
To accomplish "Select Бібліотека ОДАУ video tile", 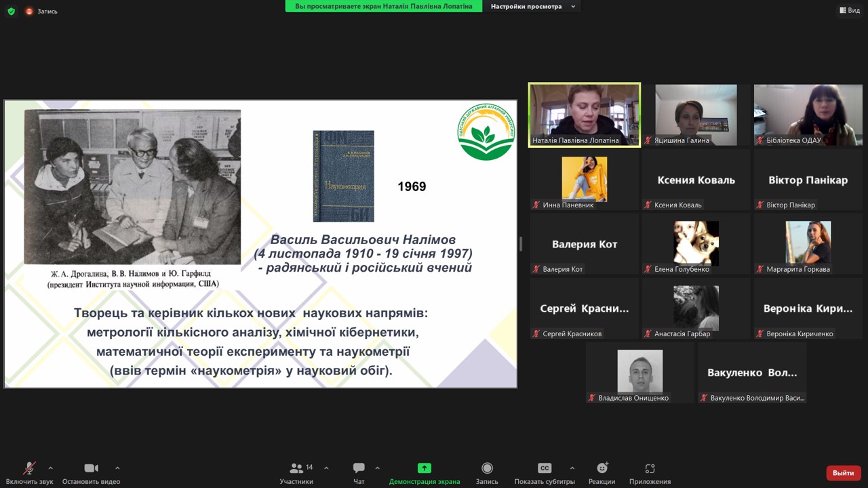I will tap(808, 114).
